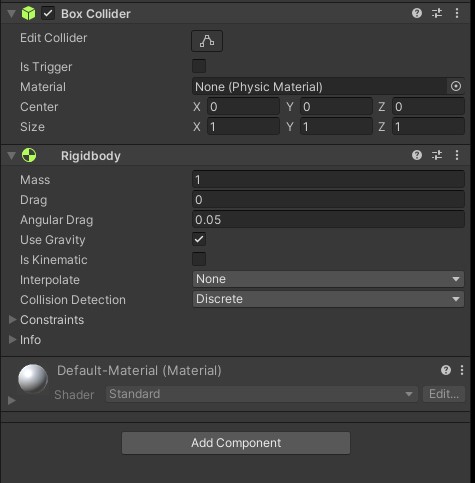Image resolution: width=475 pixels, height=483 pixels.
Task: Click the Use Gravity label
Action: coord(53,240)
